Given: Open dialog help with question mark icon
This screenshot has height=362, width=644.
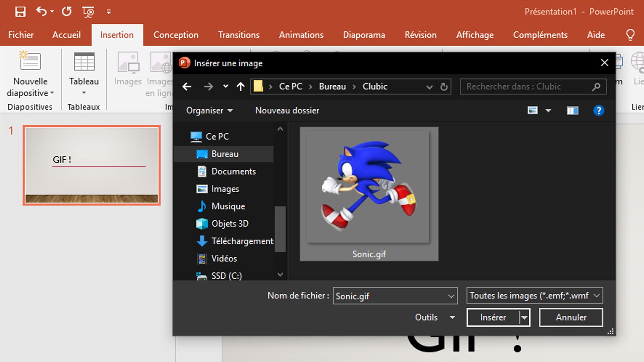Looking at the screenshot, I should coord(599,110).
